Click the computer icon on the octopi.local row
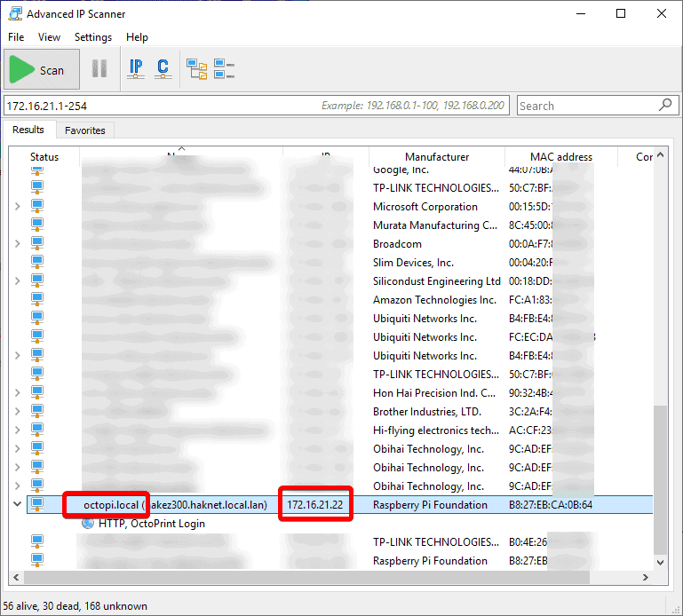 pyautogui.click(x=37, y=504)
